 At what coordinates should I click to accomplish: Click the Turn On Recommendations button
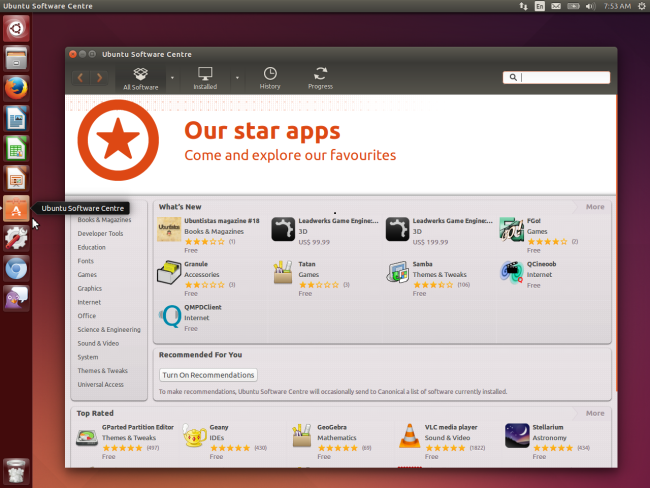(x=208, y=374)
